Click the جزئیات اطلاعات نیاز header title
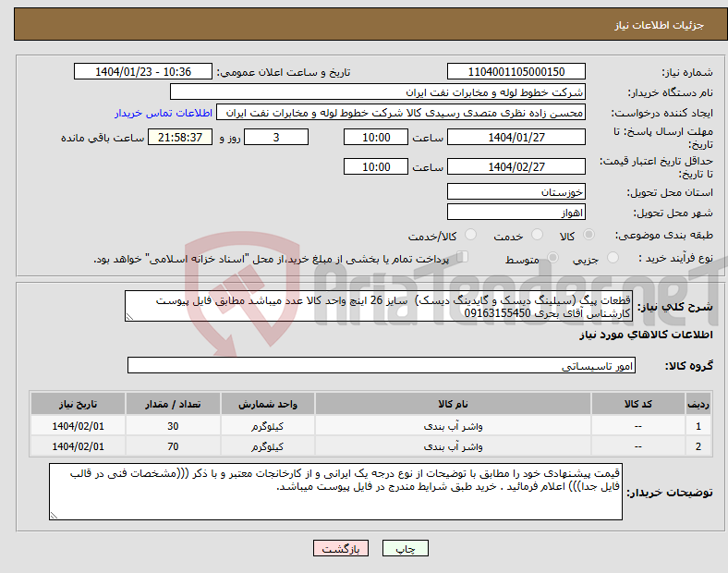This screenshot has height=573, width=728. [660, 25]
